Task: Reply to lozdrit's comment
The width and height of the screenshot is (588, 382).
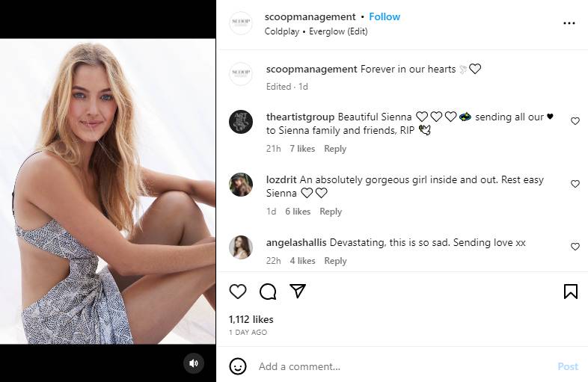Action: (x=331, y=212)
